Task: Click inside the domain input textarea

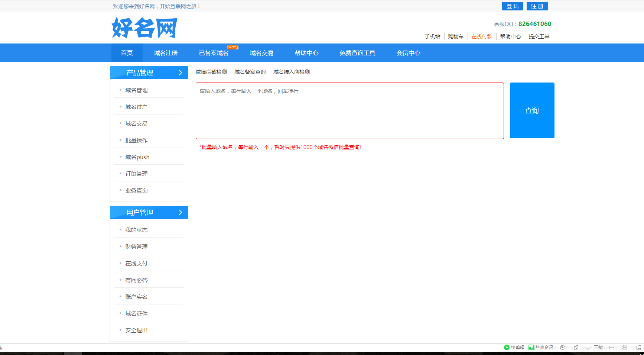Action: [x=350, y=111]
